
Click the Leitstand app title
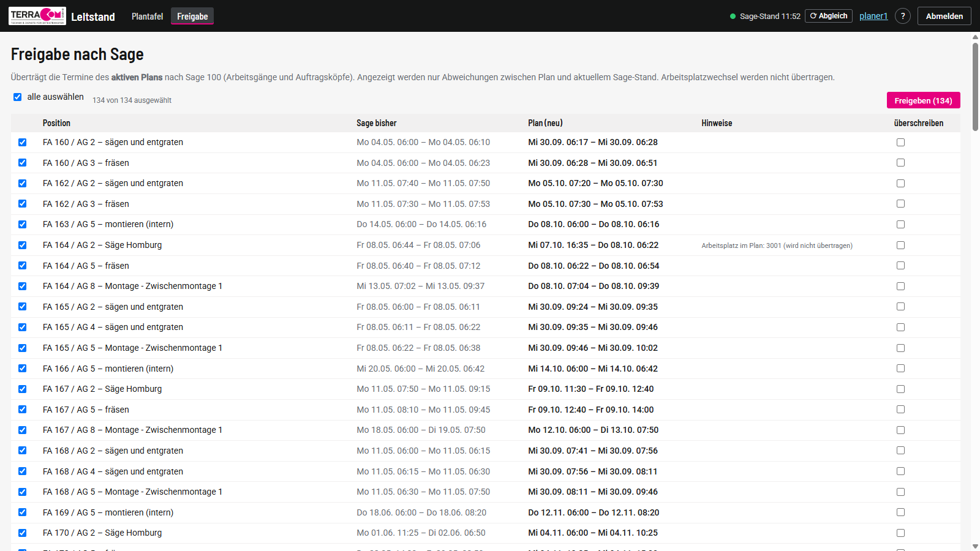pos(93,17)
